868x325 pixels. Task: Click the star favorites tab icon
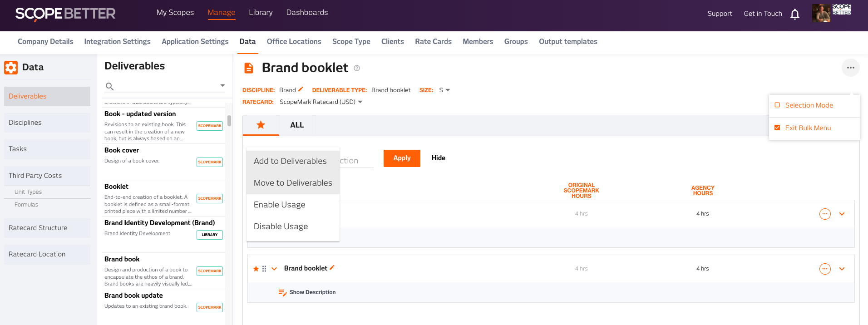coord(261,125)
